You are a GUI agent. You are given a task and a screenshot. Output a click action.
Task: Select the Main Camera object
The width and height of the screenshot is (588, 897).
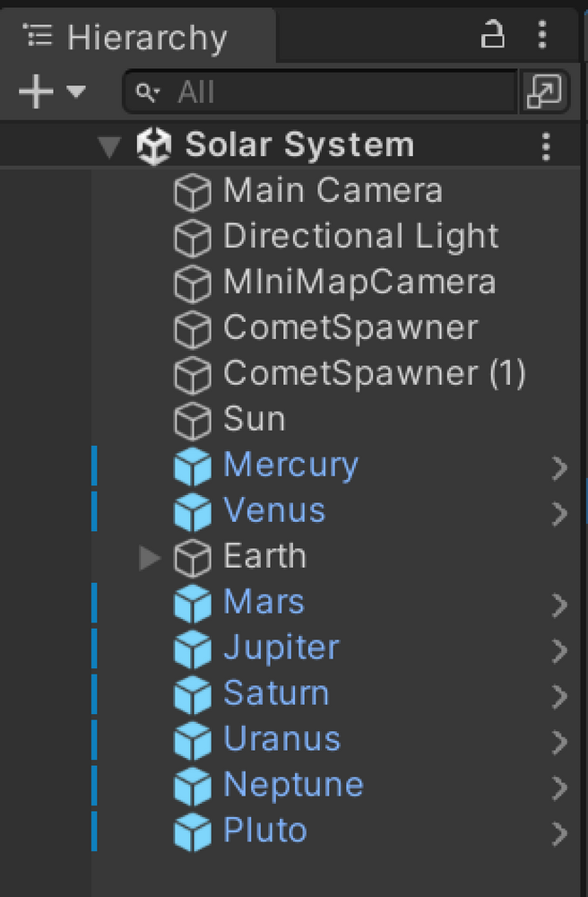(x=332, y=191)
